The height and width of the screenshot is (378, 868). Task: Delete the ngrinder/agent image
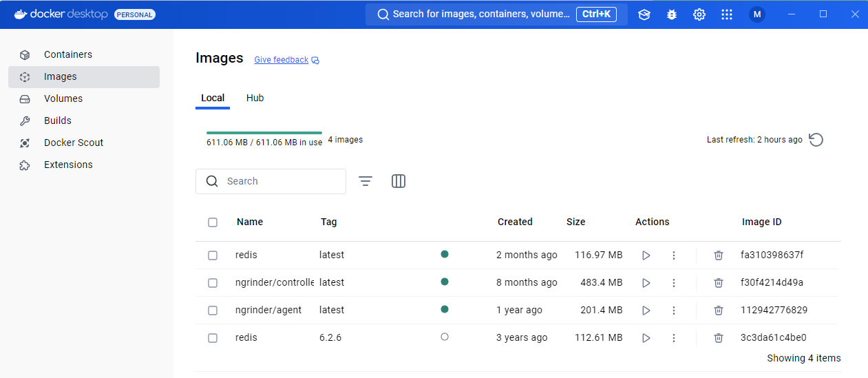click(x=719, y=311)
